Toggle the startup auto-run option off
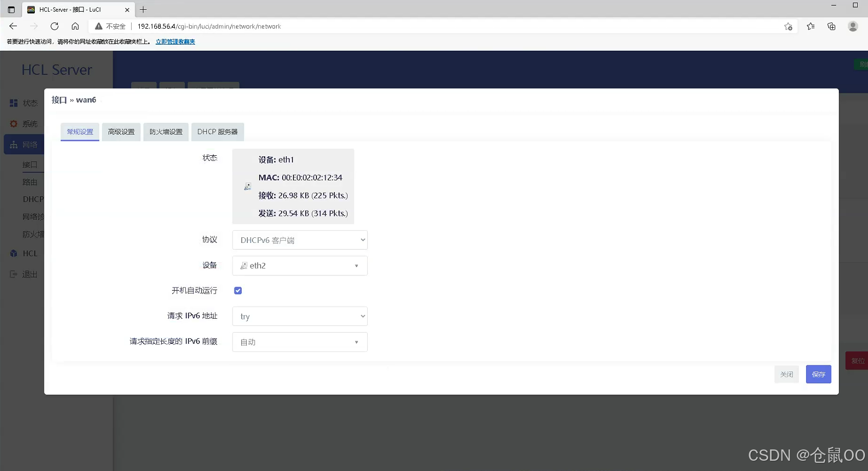The height and width of the screenshot is (471, 868). pyautogui.click(x=238, y=290)
